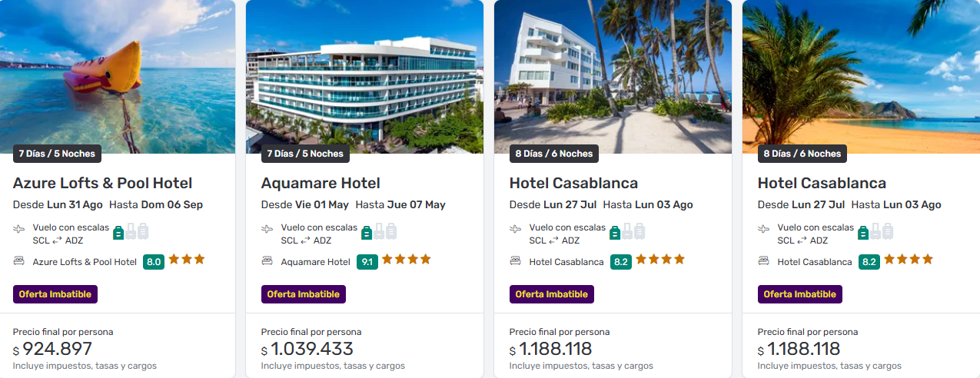980x378 pixels.
Task: Select Oferta Imbatible tag on Aquamare Hotel card
Action: (304, 294)
